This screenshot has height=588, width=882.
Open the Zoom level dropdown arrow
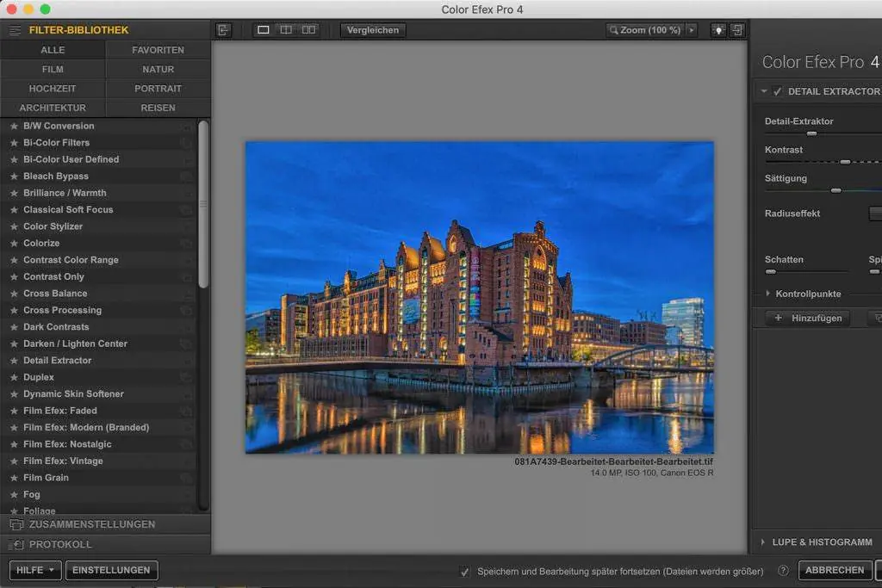(x=692, y=30)
